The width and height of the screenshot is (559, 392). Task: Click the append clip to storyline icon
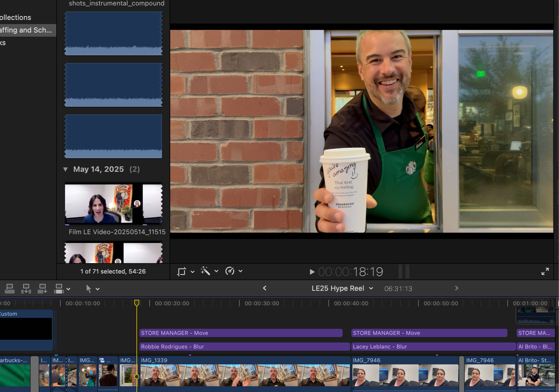coord(42,289)
